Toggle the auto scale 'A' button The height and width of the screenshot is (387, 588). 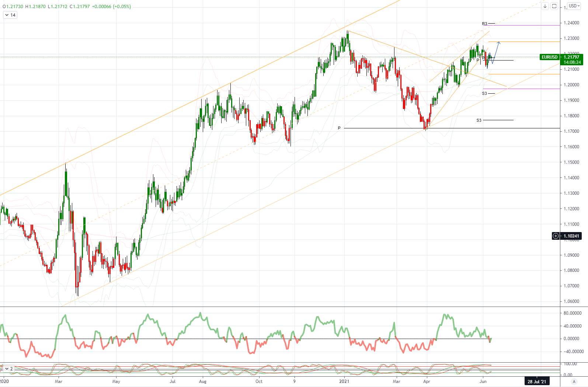[574, 381]
